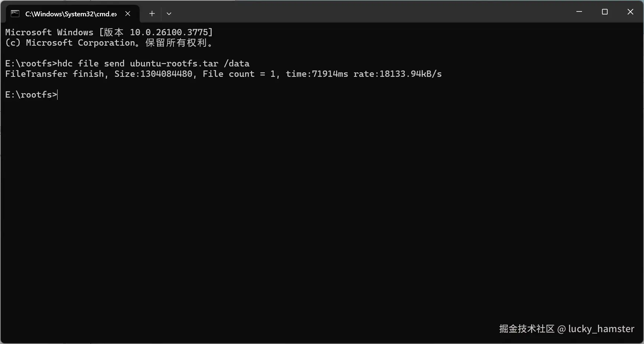The height and width of the screenshot is (344, 644).
Task: Open a new tab with plus button
Action: [152, 14]
